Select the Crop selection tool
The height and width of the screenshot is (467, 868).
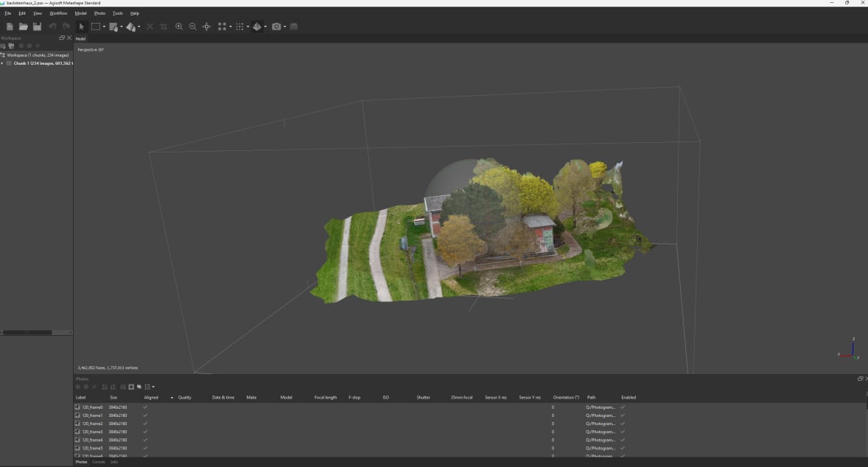pyautogui.click(x=164, y=27)
